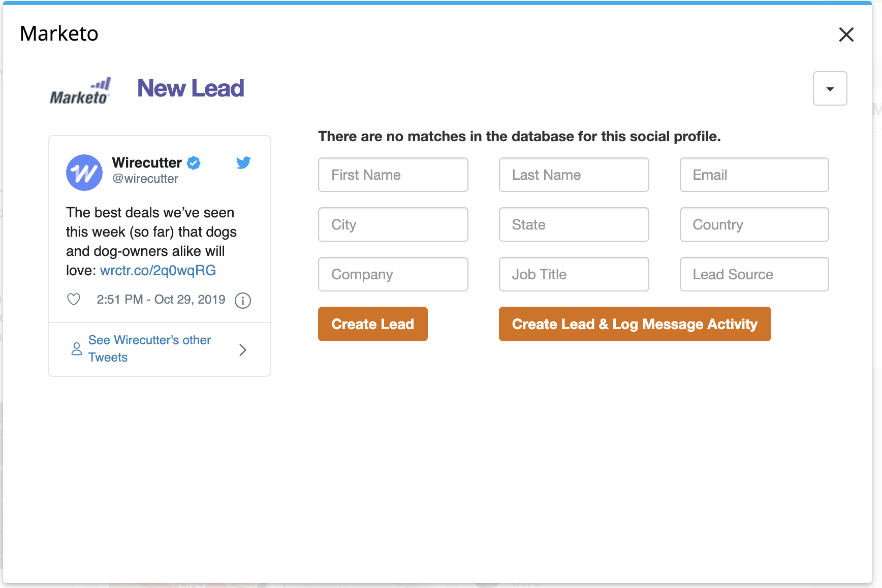Click the Marketo dialog title

(x=59, y=34)
